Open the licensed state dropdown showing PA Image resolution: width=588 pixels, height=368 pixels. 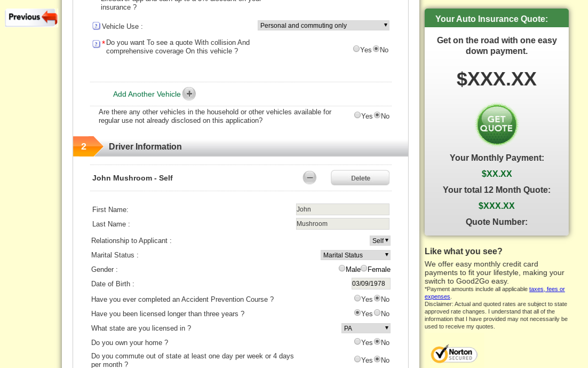[365, 328]
